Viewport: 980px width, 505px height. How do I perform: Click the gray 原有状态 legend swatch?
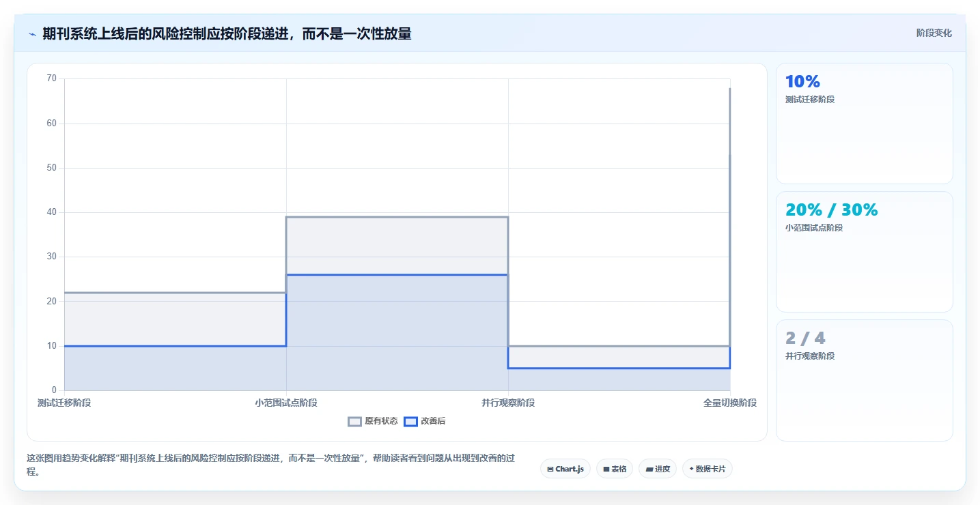(354, 421)
